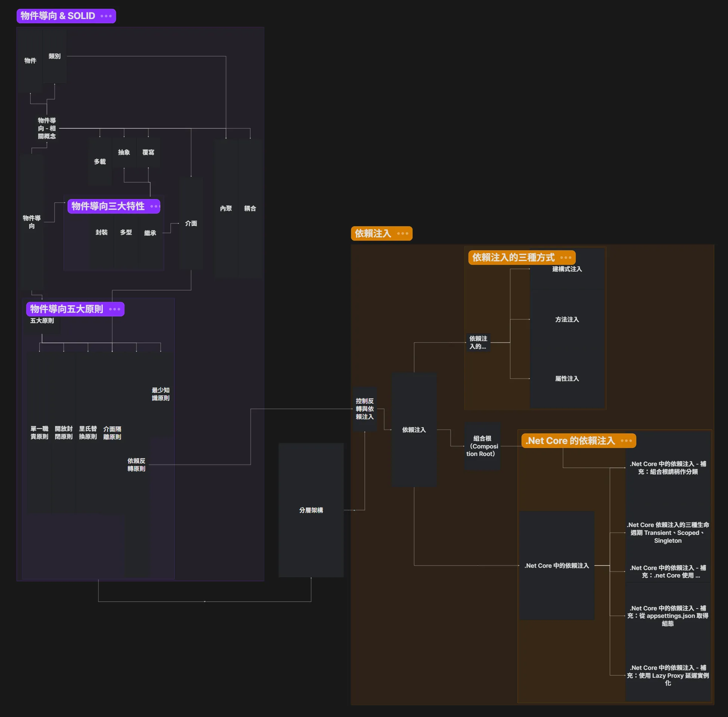
Task: Select the .Net Core 的依賴注入 section label
Action: [570, 441]
